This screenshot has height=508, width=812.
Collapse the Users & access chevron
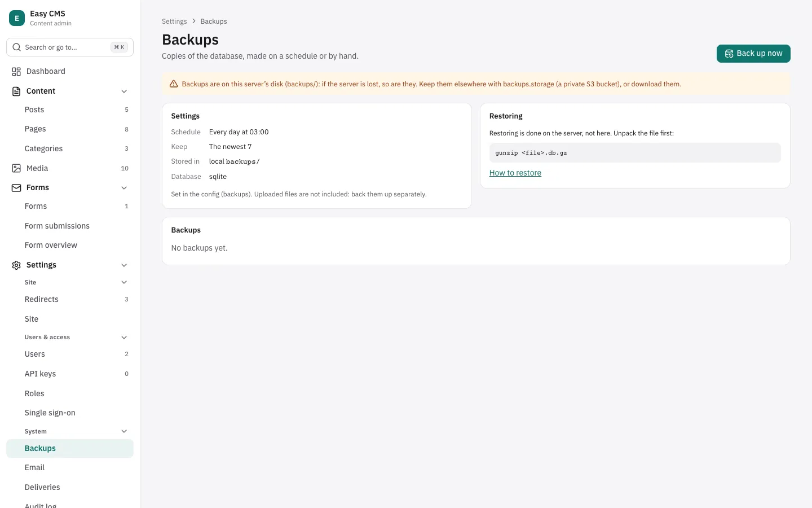click(x=124, y=338)
